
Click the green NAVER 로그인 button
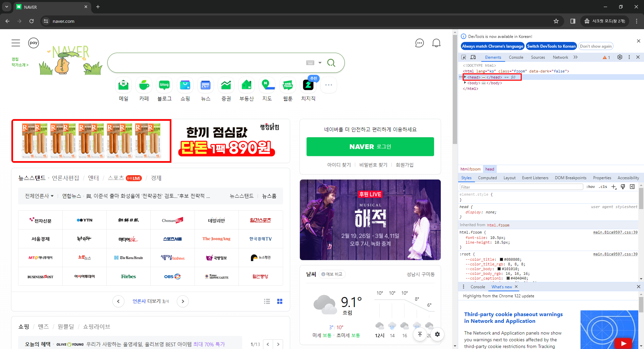tap(370, 147)
